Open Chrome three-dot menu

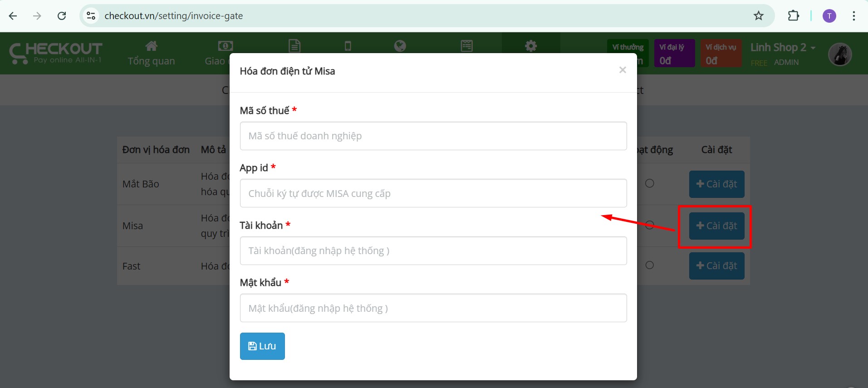point(854,16)
